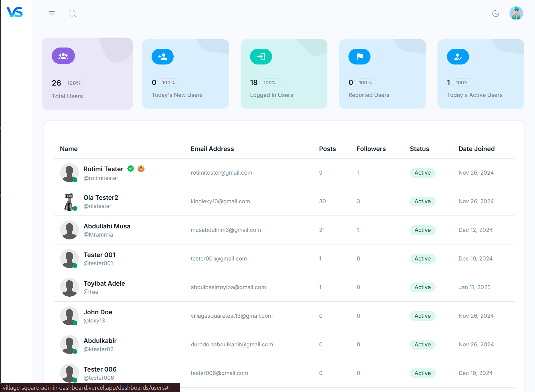535x392 pixels.
Task: Open Ola Tester2 user profile name
Action: pos(101,198)
